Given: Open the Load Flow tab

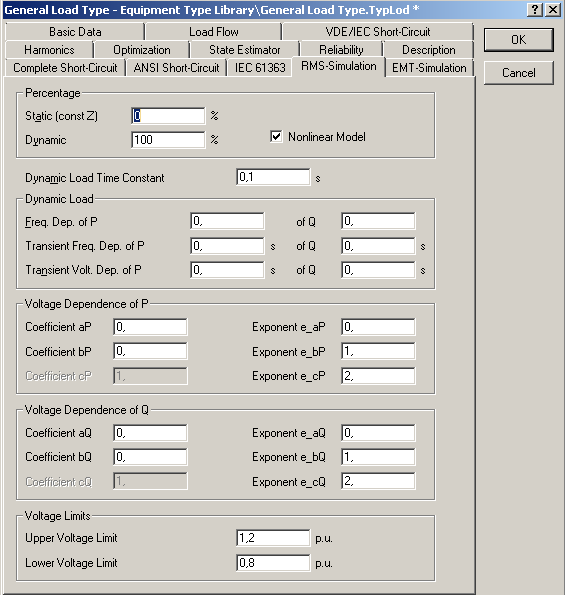Looking at the screenshot, I should coord(214,32).
